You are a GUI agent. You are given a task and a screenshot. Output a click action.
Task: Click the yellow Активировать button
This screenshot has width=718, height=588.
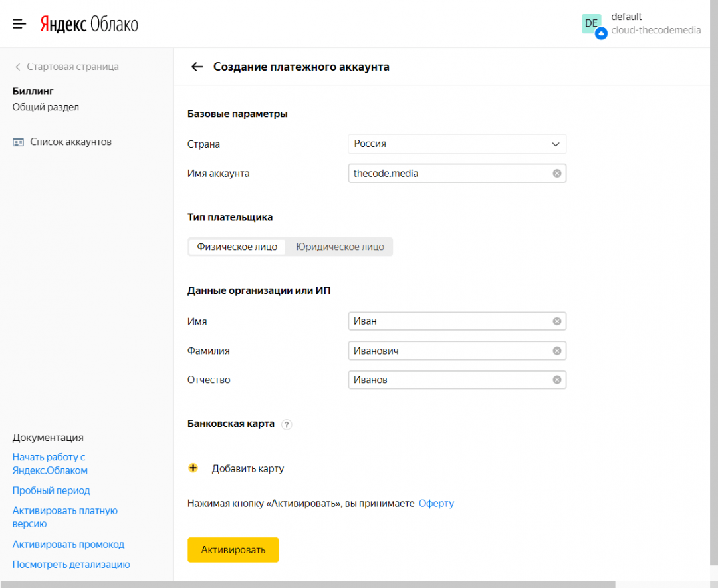(x=233, y=550)
